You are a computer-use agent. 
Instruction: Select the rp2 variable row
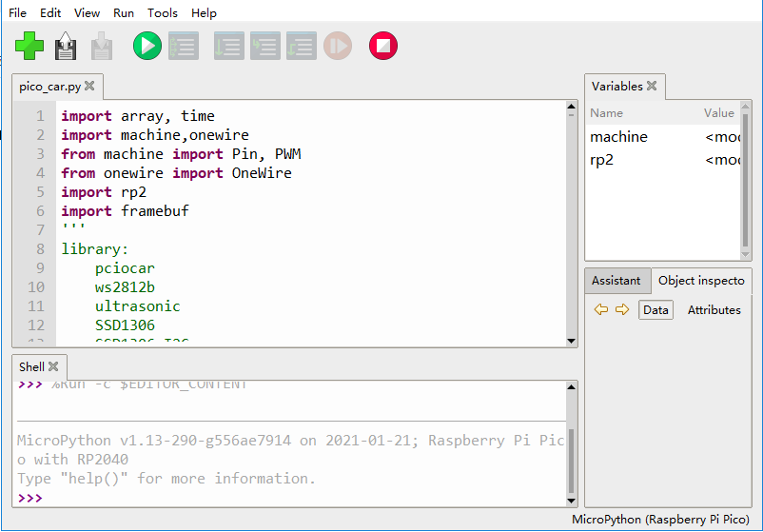click(x=663, y=160)
